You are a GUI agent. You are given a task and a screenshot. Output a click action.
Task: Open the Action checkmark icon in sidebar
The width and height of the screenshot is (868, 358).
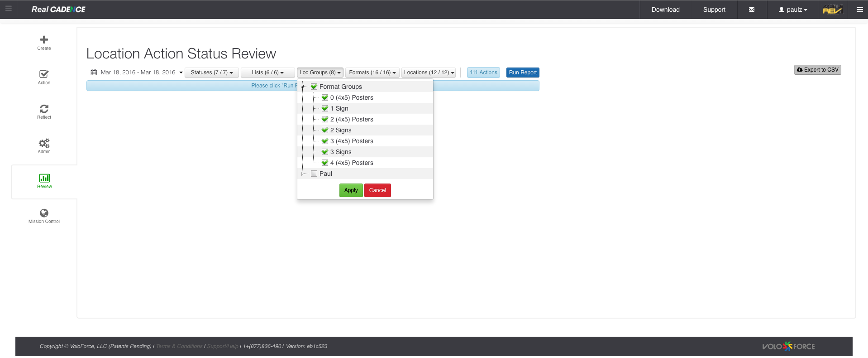(x=44, y=74)
